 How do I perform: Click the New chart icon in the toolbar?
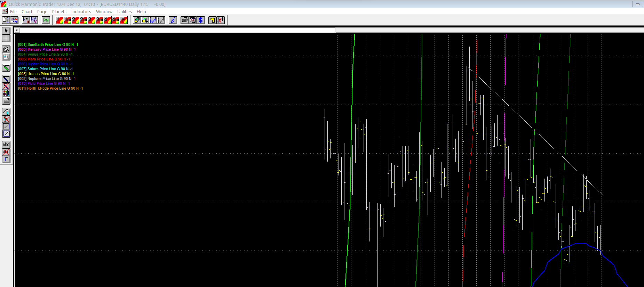point(6,20)
